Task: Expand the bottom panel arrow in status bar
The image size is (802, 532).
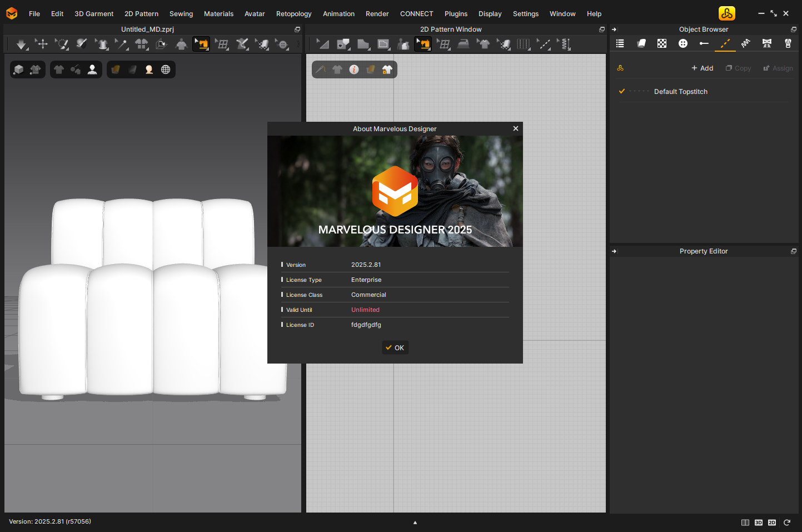Action: (x=415, y=523)
